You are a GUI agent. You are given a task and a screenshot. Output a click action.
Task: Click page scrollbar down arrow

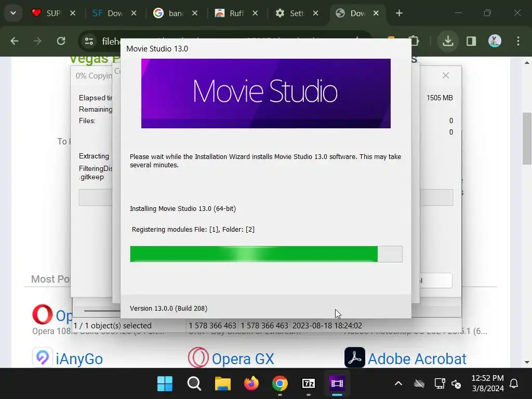527,362
